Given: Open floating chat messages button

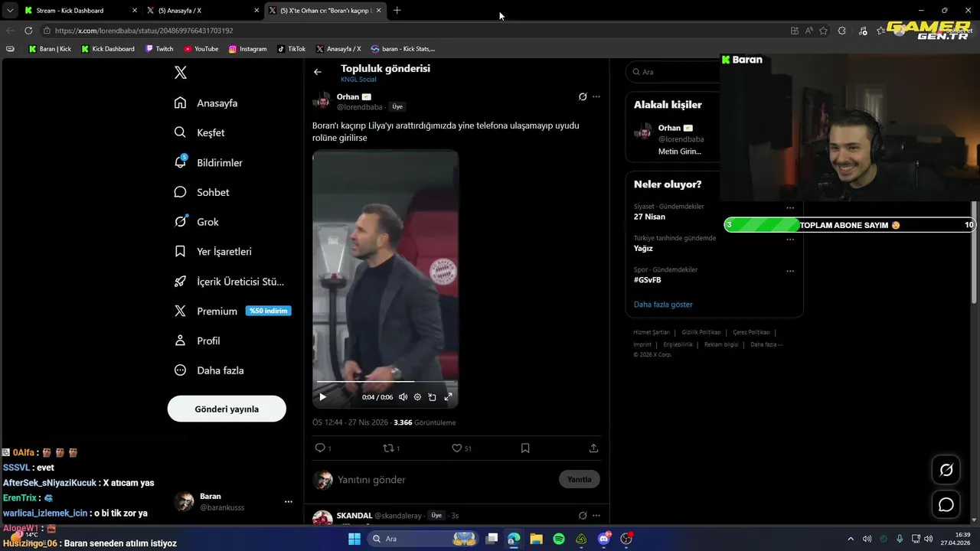Looking at the screenshot, I should pyautogui.click(x=946, y=505).
